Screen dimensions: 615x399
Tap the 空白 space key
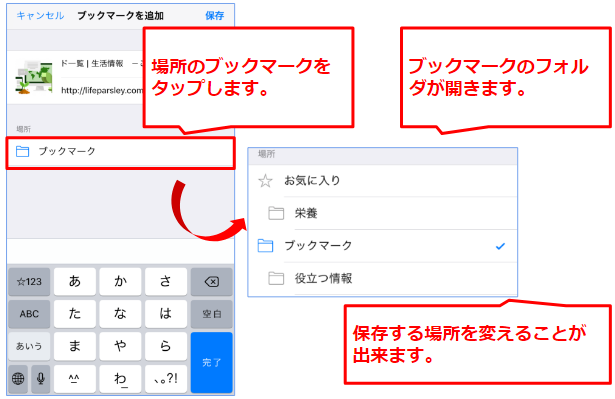click(x=212, y=314)
